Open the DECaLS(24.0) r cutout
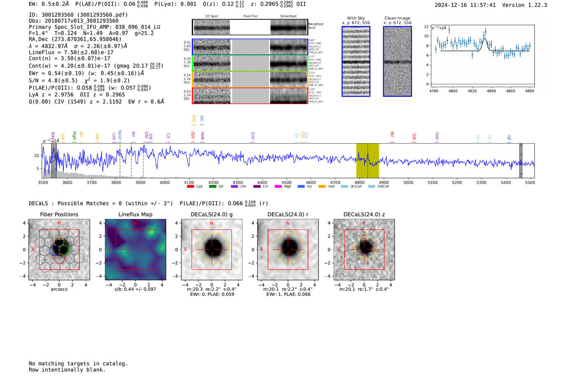This screenshot has height=392, width=576. click(x=288, y=250)
